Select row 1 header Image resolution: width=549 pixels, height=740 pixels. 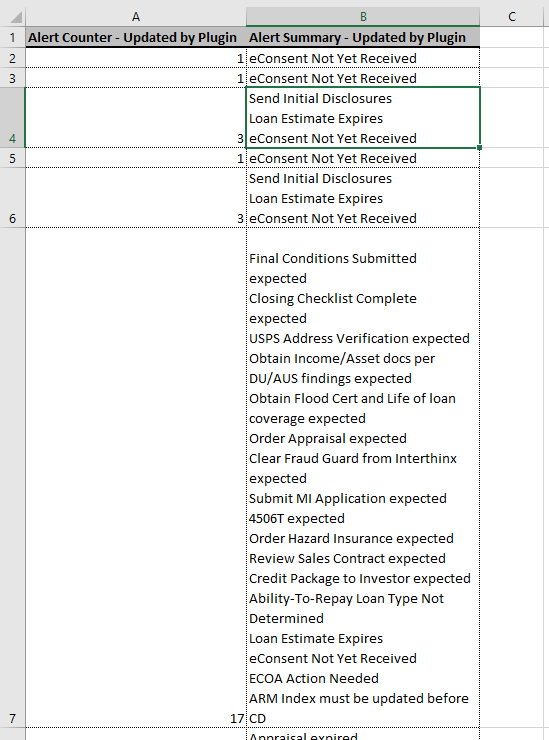pos(13,37)
